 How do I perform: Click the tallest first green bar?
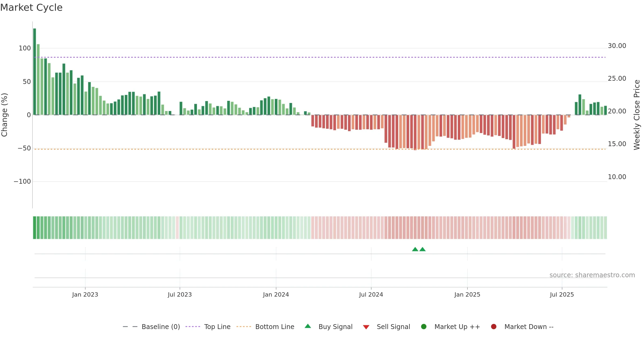pyautogui.click(x=35, y=72)
